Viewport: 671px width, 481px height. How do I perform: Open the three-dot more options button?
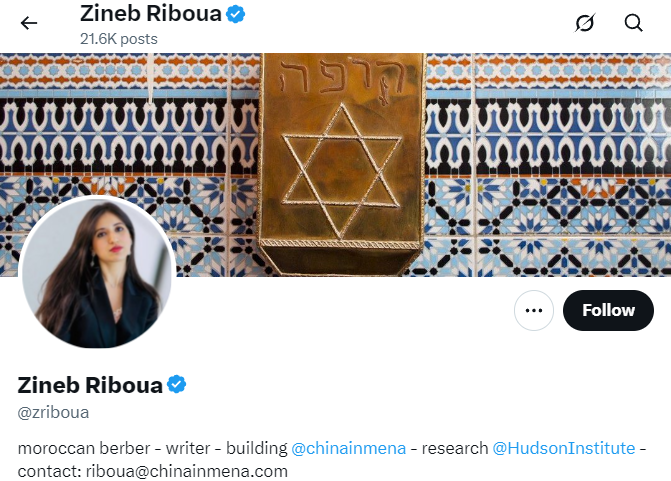coord(534,310)
